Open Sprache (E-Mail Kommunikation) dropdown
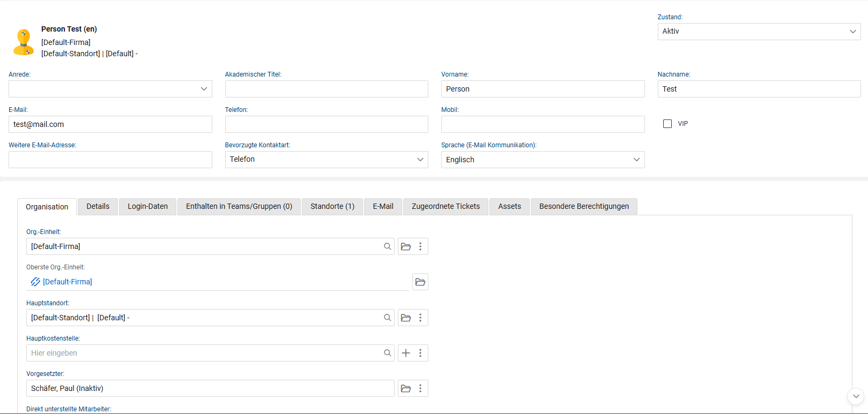 [x=543, y=160]
